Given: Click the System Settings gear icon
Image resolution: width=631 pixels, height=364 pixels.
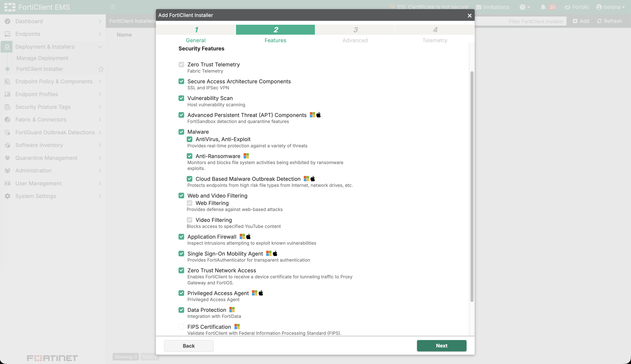Looking at the screenshot, I should pyautogui.click(x=8, y=196).
